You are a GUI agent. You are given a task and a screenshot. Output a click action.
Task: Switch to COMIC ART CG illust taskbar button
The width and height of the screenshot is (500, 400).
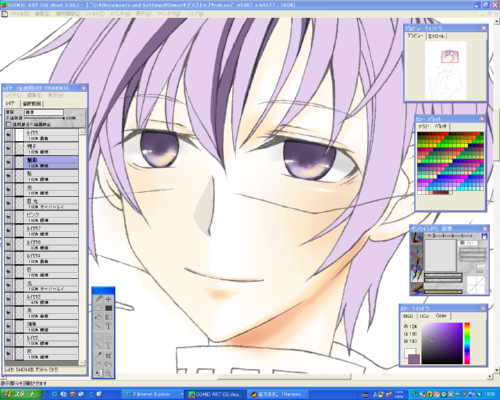point(215,394)
